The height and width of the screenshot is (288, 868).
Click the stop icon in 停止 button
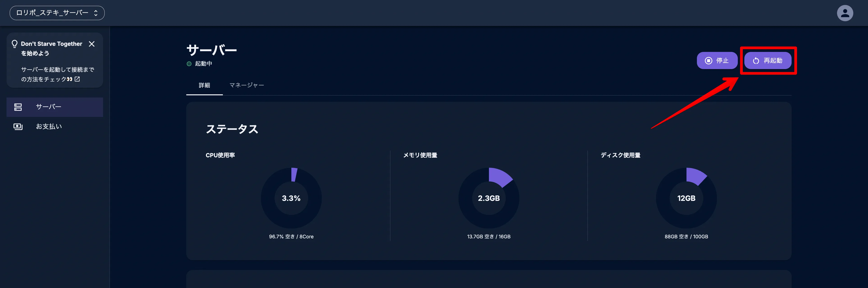click(709, 60)
